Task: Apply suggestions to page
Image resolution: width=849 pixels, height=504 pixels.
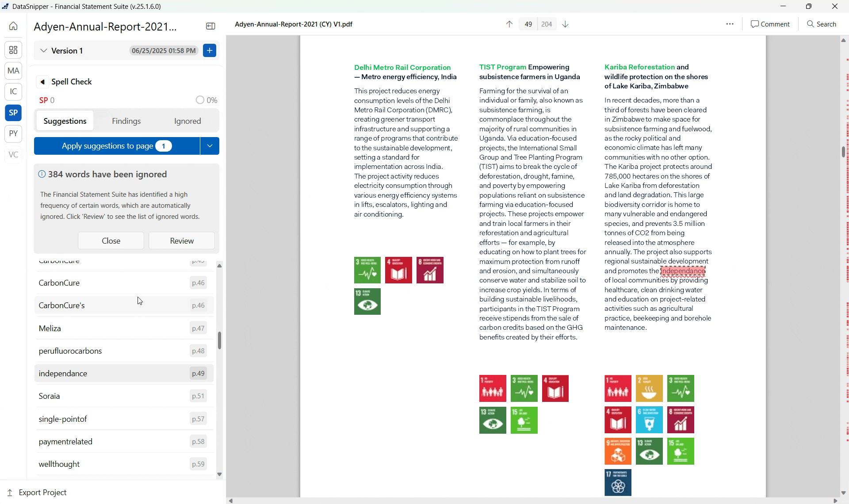Action: click(117, 146)
